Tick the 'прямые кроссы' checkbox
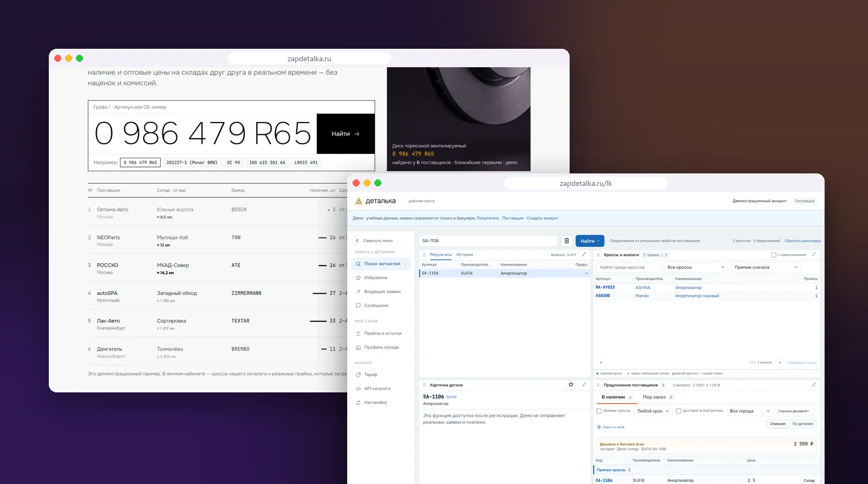Screen dimensions: 868x484 599,411
